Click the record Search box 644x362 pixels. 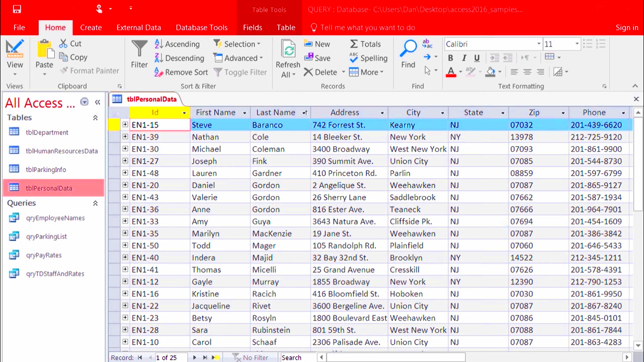pos(297,358)
